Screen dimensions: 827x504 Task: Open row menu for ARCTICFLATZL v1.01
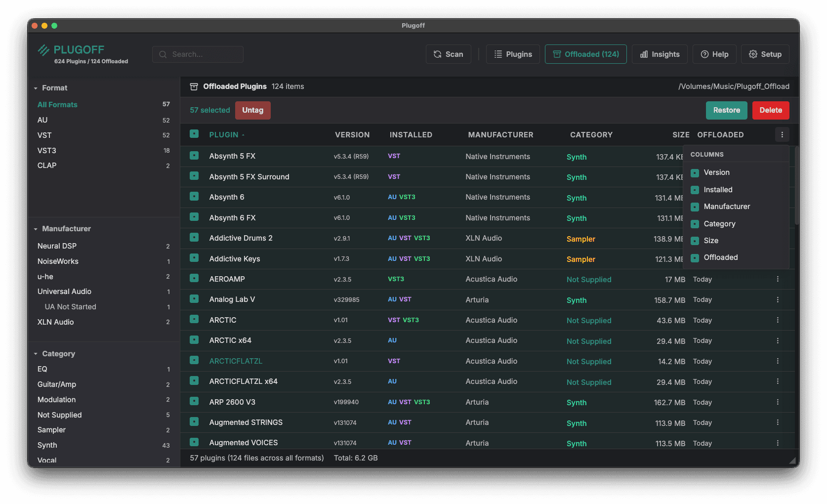(x=778, y=361)
